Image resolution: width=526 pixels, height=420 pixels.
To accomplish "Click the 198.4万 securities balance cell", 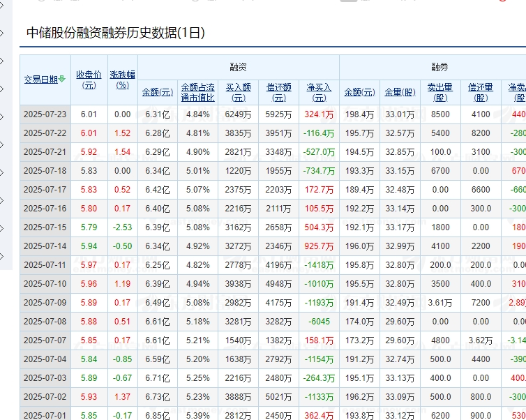I will click(x=359, y=114).
